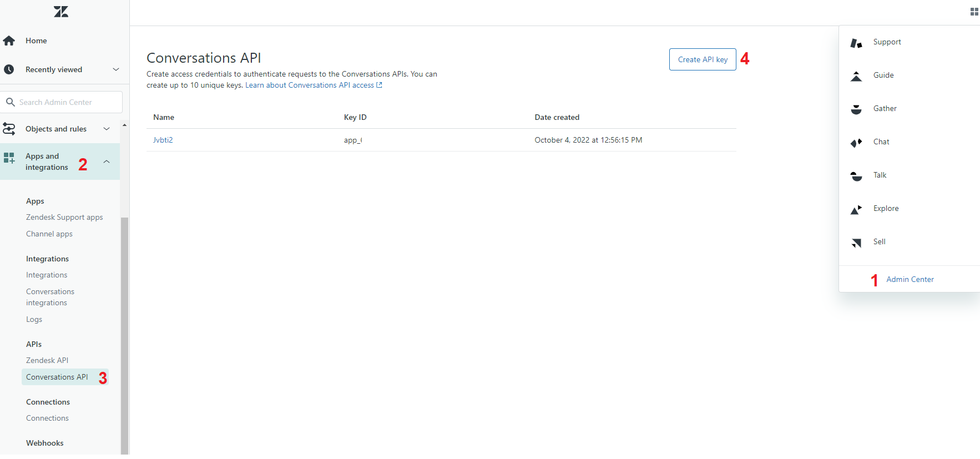Click the Name column header

[164, 117]
